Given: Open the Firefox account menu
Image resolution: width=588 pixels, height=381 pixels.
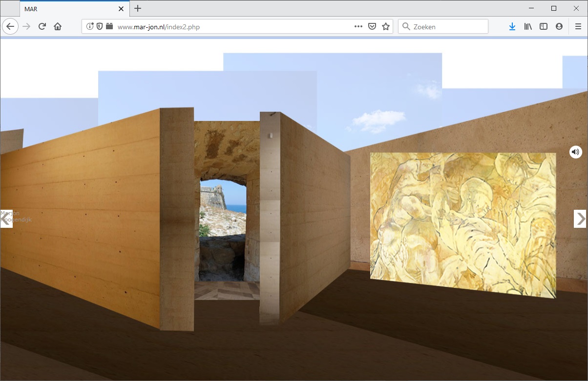Looking at the screenshot, I should click(559, 26).
